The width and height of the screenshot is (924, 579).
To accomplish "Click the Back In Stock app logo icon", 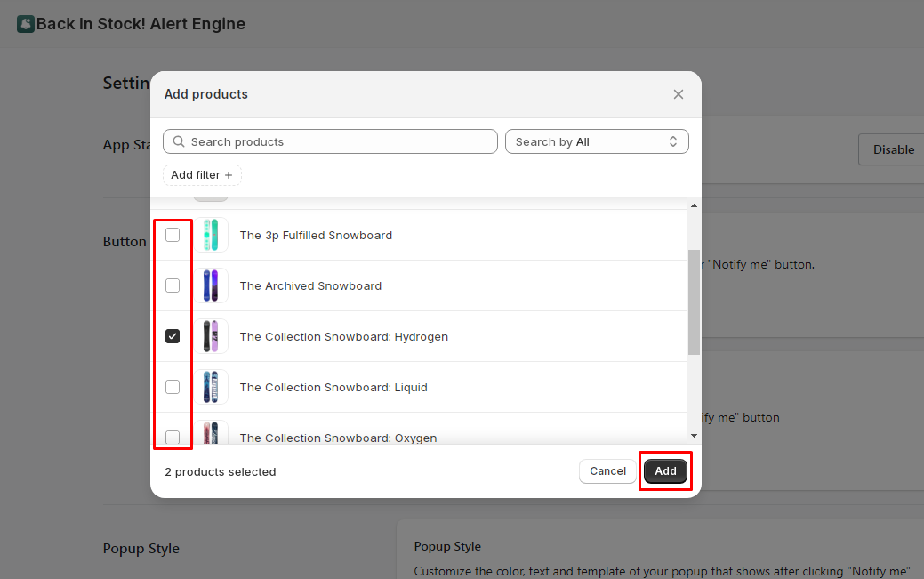I will click(26, 24).
